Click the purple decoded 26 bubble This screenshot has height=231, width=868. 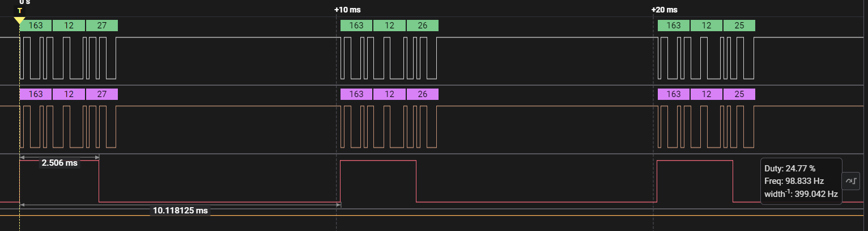(x=422, y=94)
